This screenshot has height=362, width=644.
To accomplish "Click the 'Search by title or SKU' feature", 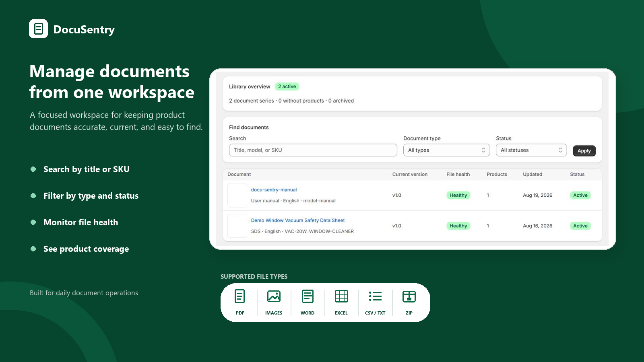I will (x=87, y=169).
